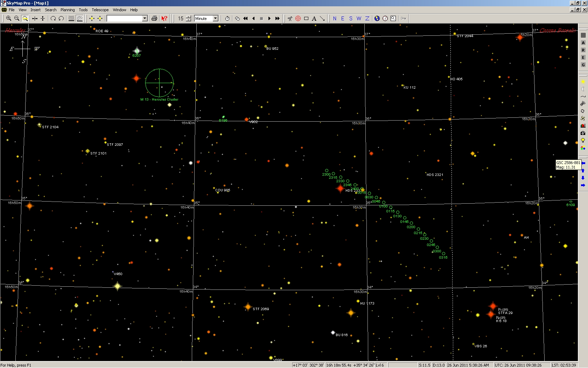Click the magnifier search object icon

pos(393,19)
